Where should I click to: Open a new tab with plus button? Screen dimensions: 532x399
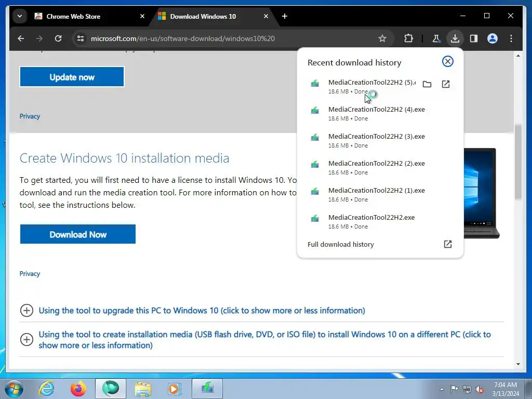[x=285, y=16]
